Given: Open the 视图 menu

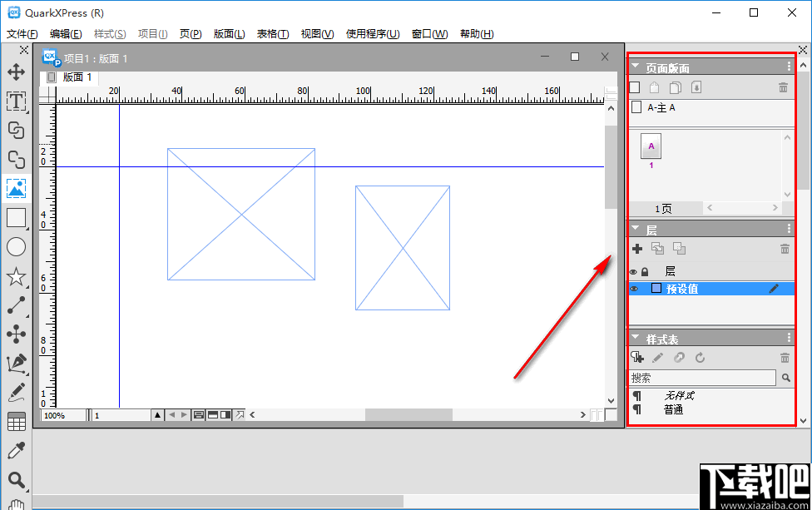Looking at the screenshot, I should pos(315,33).
